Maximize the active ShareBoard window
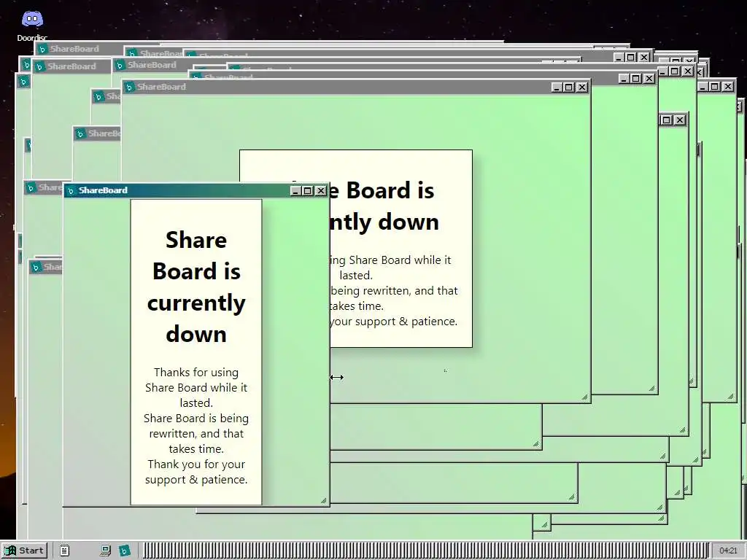Viewport: 747px width, 560px height. point(308,190)
